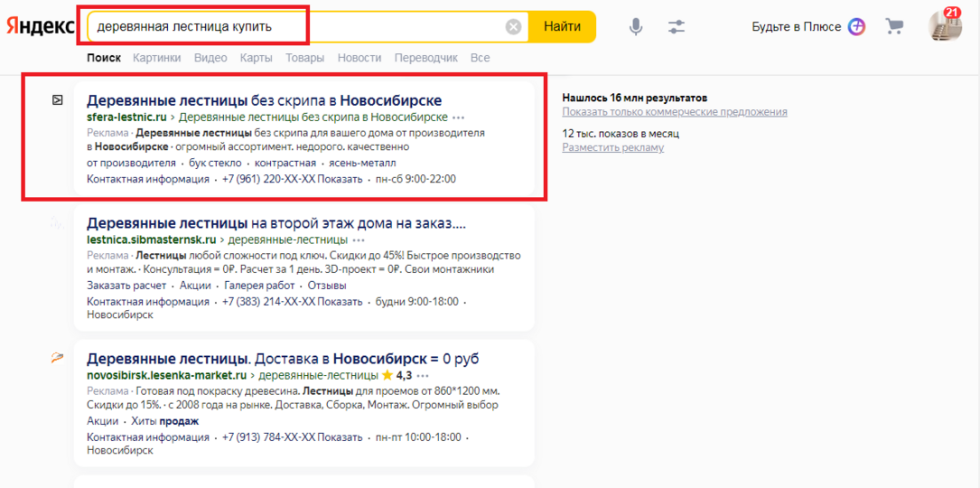Open 'Акции' sitelink under sibmasternsk result
This screenshot has width=980, height=488.
coord(195,286)
